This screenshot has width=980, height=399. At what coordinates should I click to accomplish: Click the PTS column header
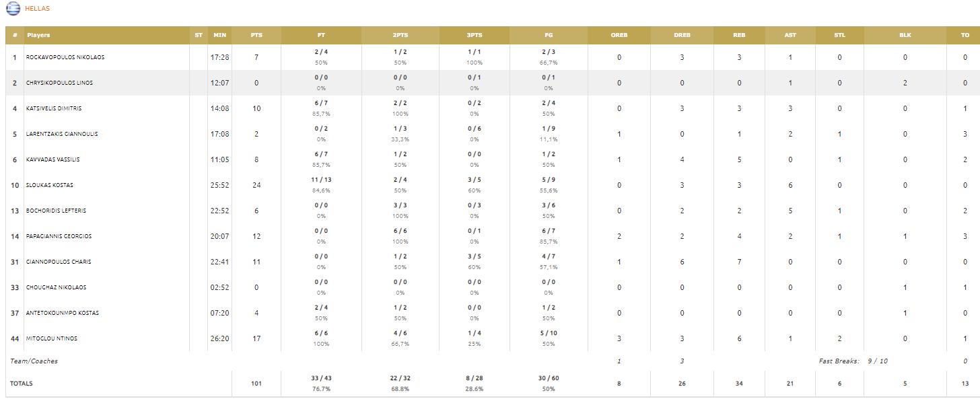[x=256, y=35]
